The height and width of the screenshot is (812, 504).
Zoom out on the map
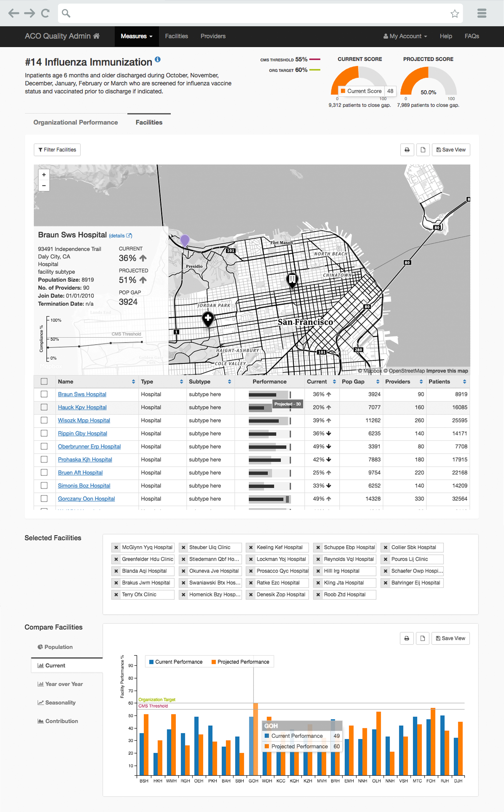(x=44, y=186)
